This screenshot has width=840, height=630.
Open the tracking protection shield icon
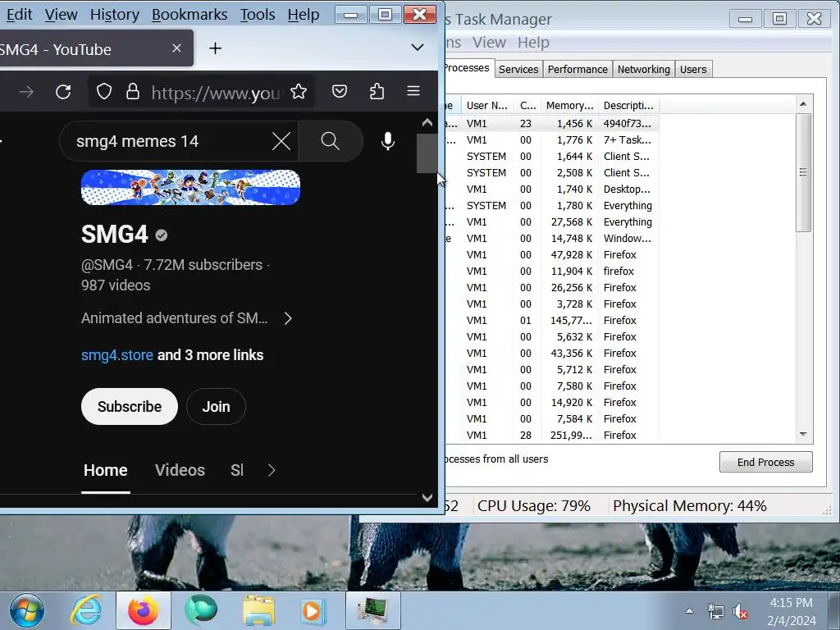pos(104,92)
